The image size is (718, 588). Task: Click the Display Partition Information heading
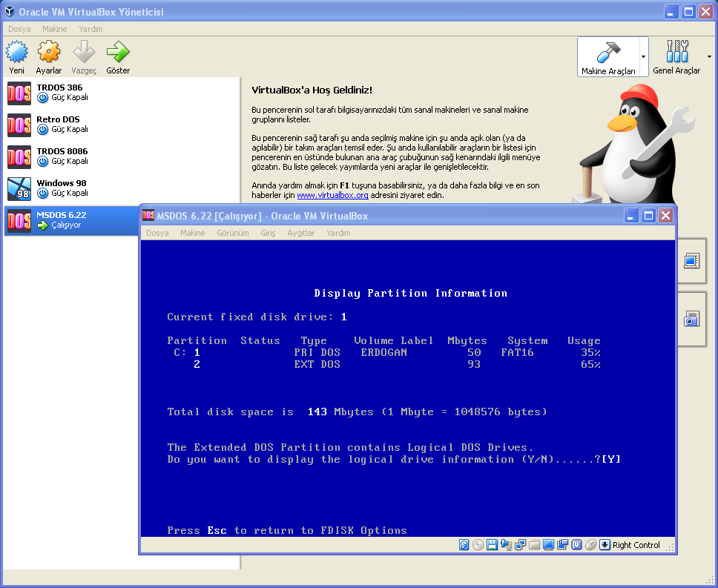point(410,293)
